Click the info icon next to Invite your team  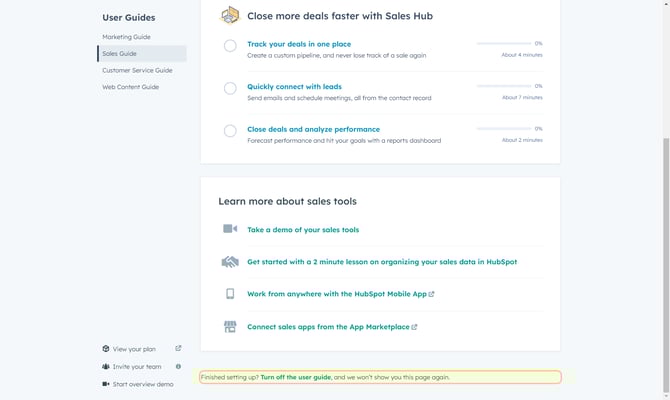pos(178,366)
